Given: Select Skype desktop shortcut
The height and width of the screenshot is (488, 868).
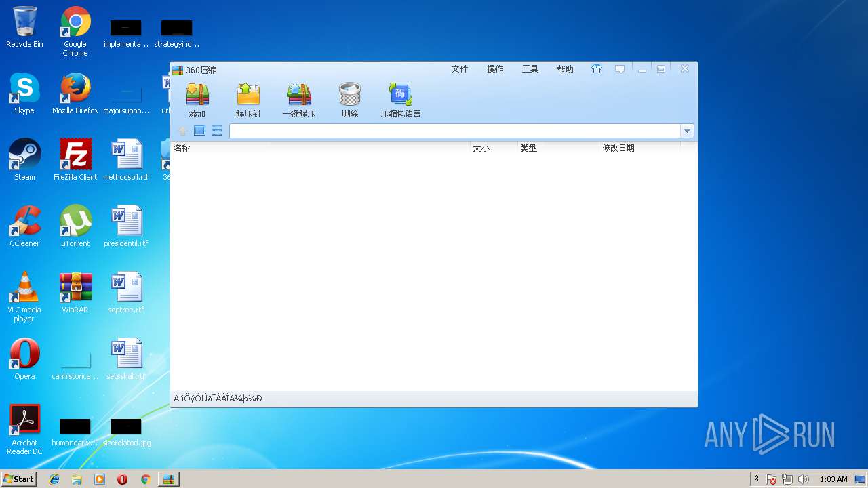Looking at the screenshot, I should [24, 94].
